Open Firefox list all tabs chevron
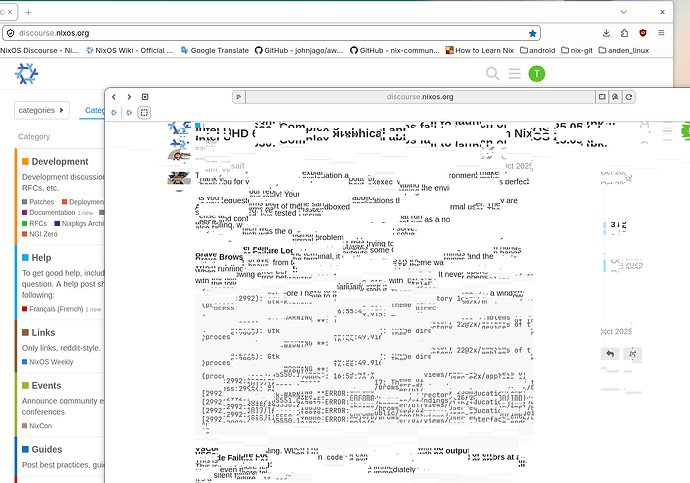This screenshot has height=483, width=690. click(x=624, y=12)
